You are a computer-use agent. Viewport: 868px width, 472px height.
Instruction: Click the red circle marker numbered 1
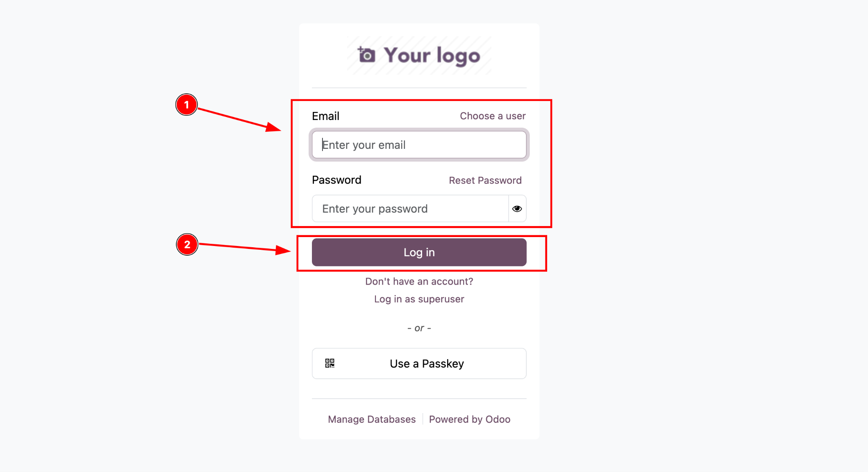tap(186, 105)
